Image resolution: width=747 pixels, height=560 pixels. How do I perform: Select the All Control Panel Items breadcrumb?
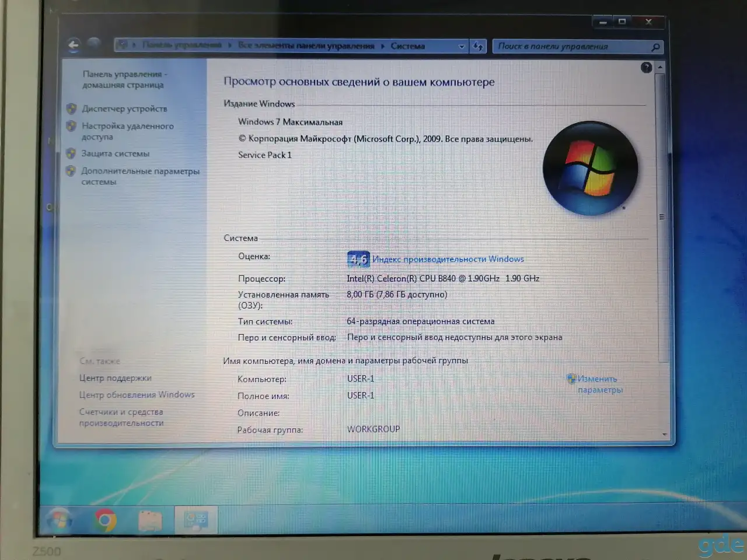click(306, 45)
